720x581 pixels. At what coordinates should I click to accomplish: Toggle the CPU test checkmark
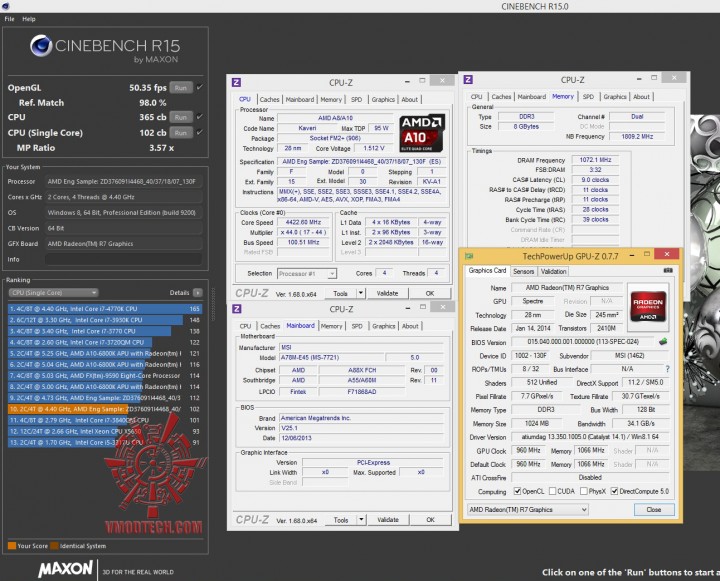(200, 117)
